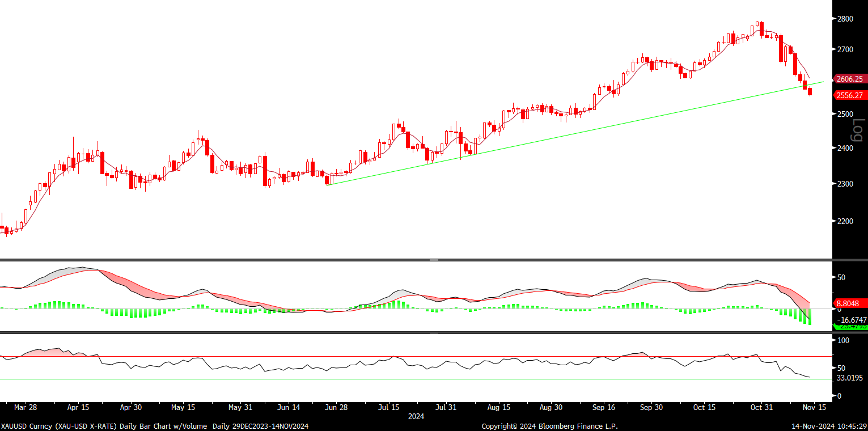
Task: Click the Apr 15 date label
Action: [x=78, y=408]
